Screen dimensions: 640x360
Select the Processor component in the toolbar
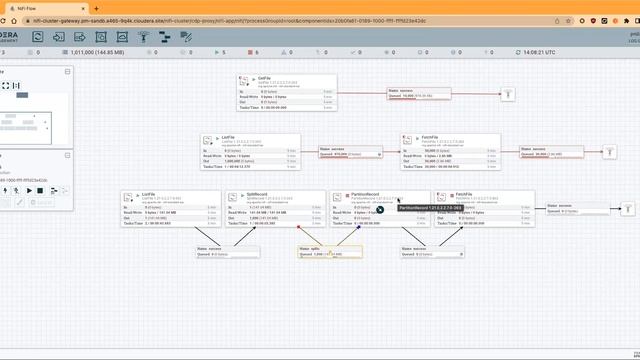(x=38, y=37)
